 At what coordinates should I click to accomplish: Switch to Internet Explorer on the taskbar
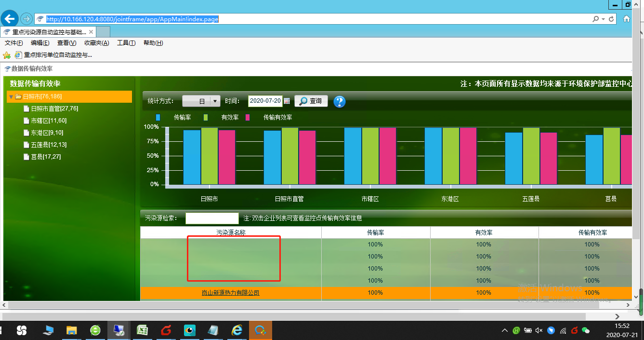click(x=237, y=330)
